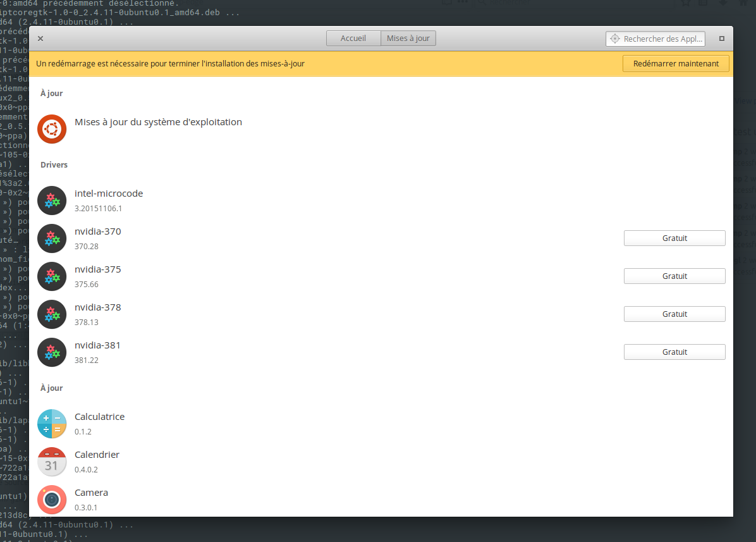Select the nvidia-381 entry name

click(97, 346)
